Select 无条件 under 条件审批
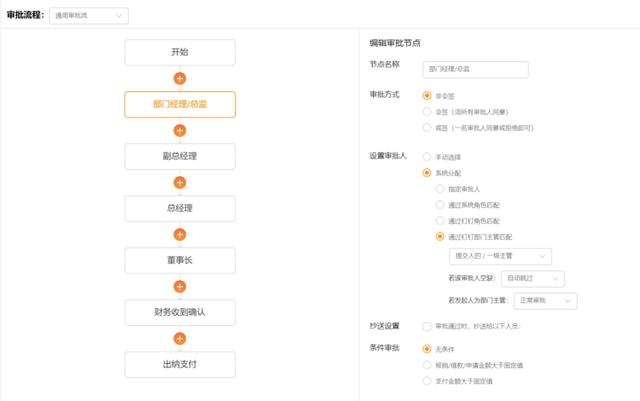Screen dimensions: 640x401 tap(427, 349)
